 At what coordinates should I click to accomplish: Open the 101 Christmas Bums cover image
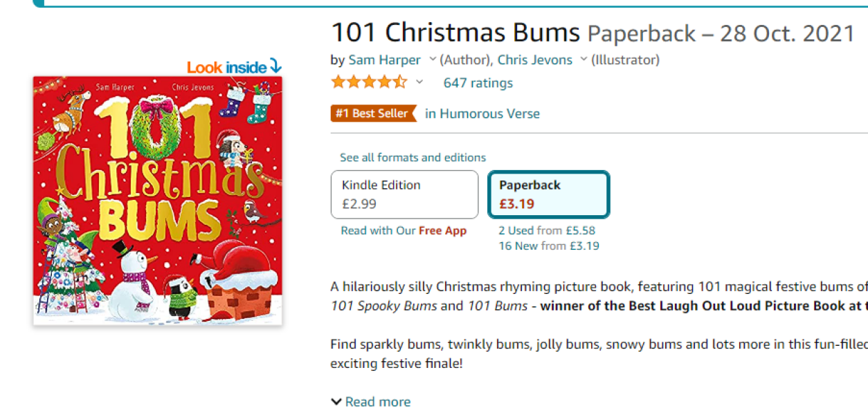[158, 201]
